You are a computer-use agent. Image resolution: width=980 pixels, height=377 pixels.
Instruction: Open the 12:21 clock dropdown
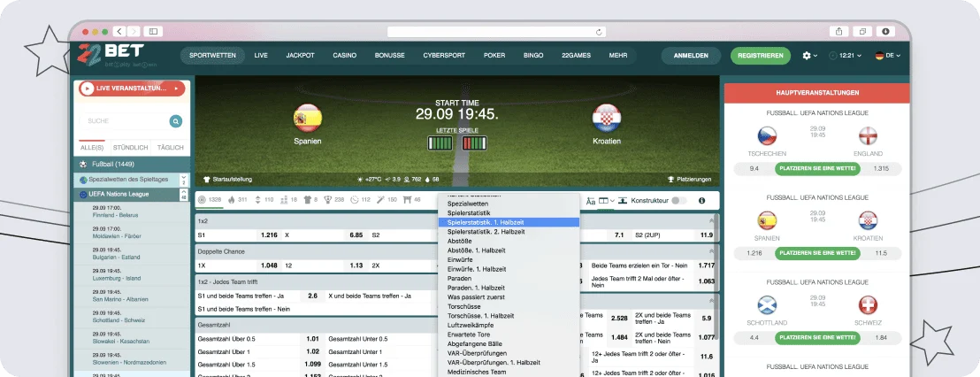click(x=845, y=56)
